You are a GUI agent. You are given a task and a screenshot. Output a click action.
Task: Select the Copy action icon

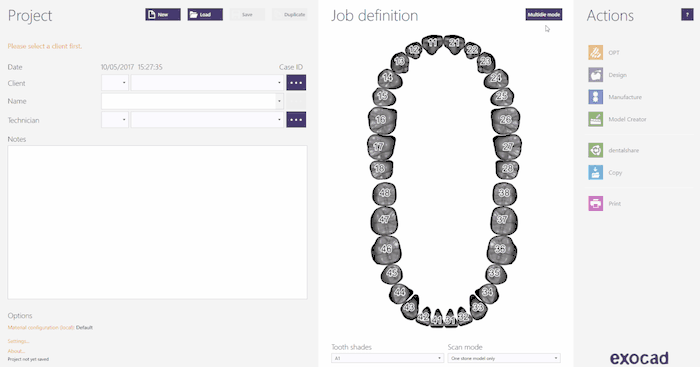(x=596, y=172)
